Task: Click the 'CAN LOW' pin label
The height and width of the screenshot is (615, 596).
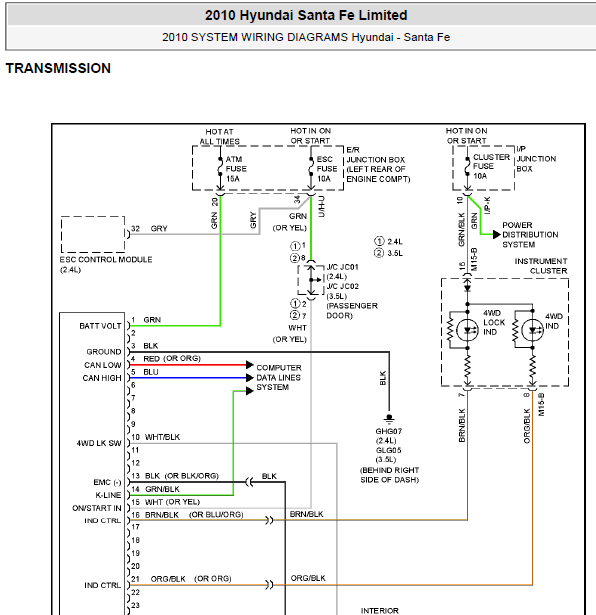Action: pos(103,365)
